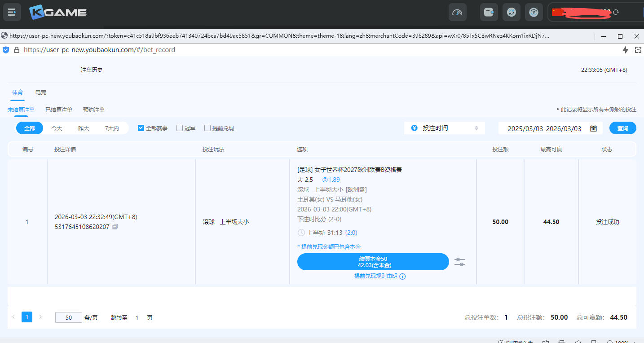
Task: Refresh the account balance with circular arrows
Action: coord(616,12)
